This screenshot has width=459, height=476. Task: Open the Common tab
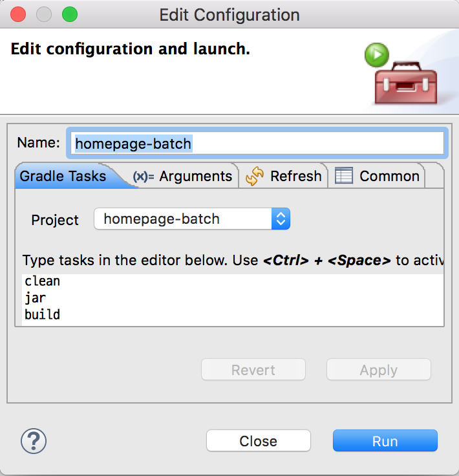pyautogui.click(x=377, y=176)
